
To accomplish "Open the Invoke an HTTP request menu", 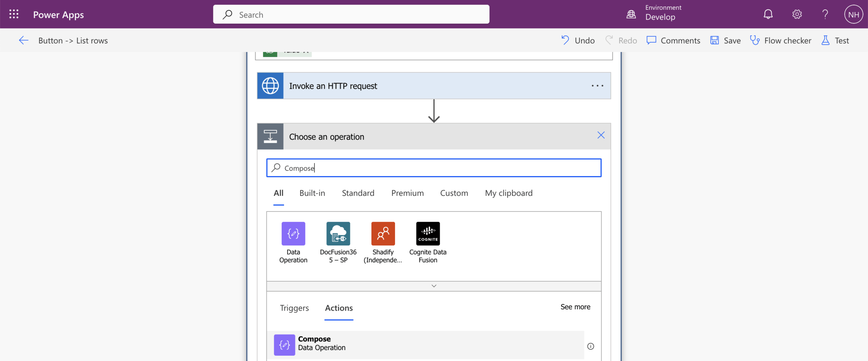I will (597, 86).
